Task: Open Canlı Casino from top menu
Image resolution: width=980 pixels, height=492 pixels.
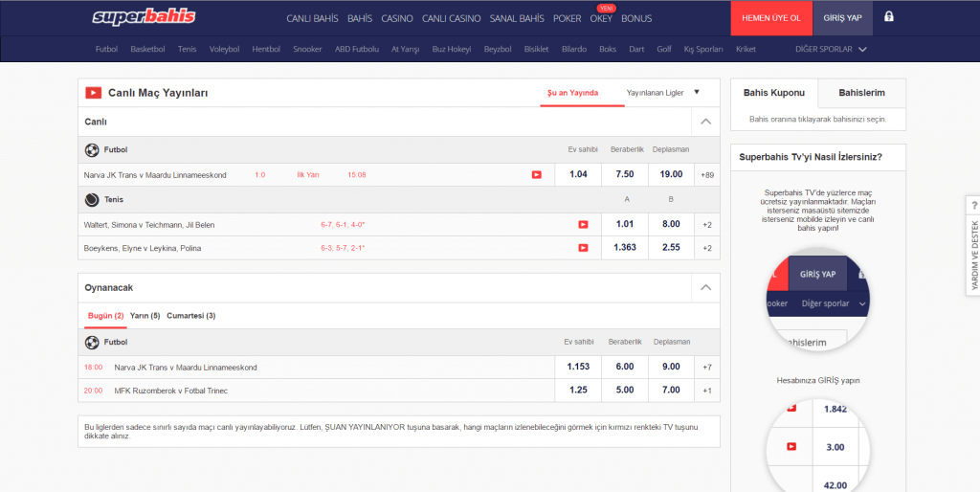Action: 452,18
